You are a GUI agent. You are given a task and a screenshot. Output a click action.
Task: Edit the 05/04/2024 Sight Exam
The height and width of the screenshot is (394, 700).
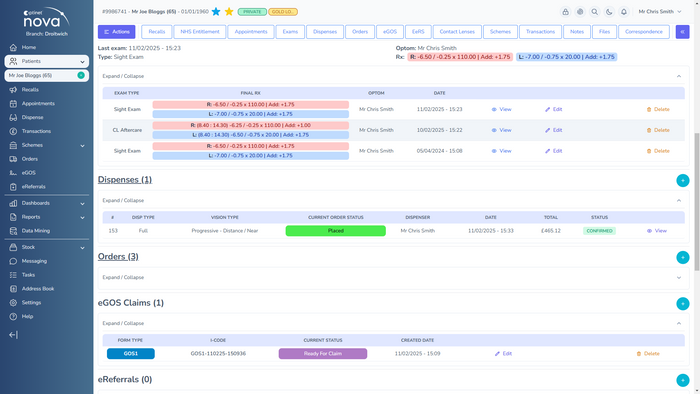pyautogui.click(x=554, y=151)
